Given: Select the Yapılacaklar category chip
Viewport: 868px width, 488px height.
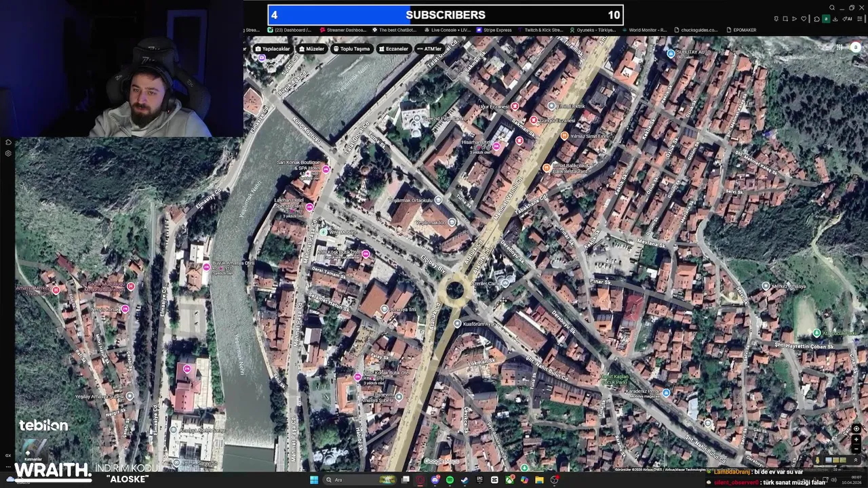Looking at the screenshot, I should coord(273,49).
